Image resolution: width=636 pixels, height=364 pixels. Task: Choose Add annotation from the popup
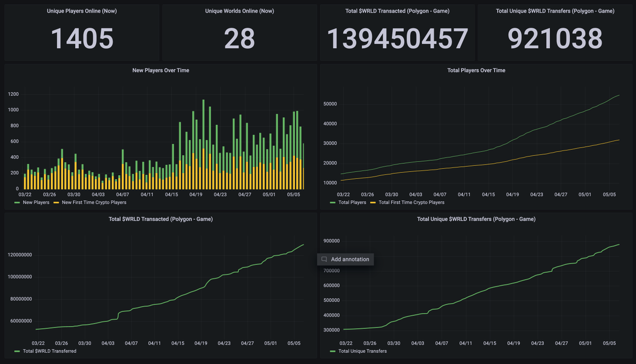[346, 260]
